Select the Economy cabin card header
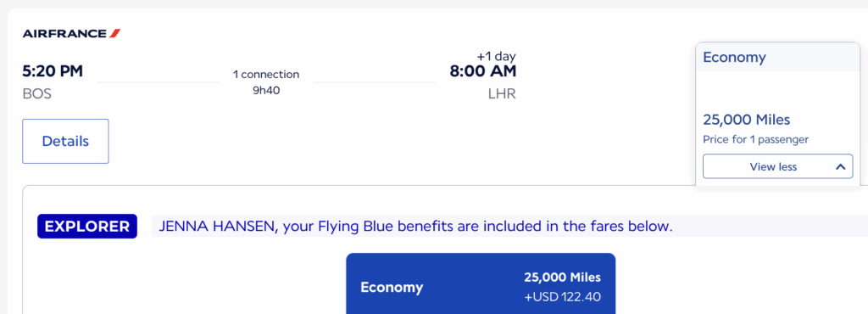868x314 pixels. [x=778, y=57]
